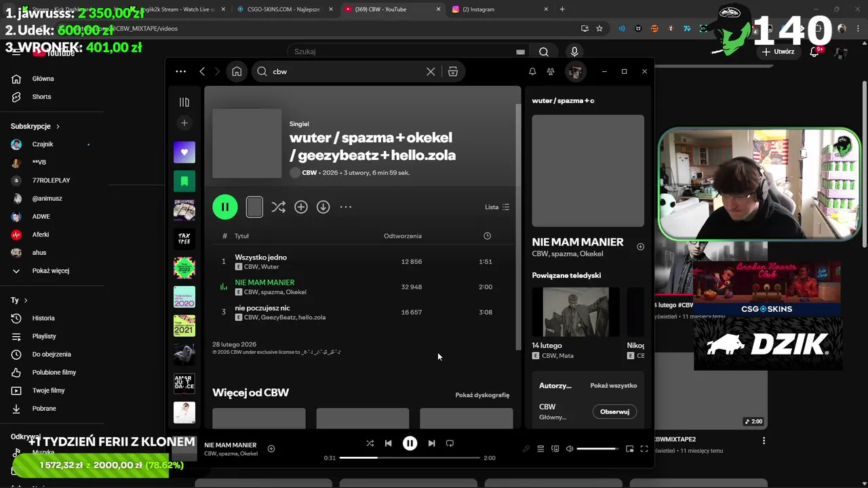The height and width of the screenshot is (488, 868).
Task: Open Polubione filmy in YouTube sidebar
Action: coord(54,372)
